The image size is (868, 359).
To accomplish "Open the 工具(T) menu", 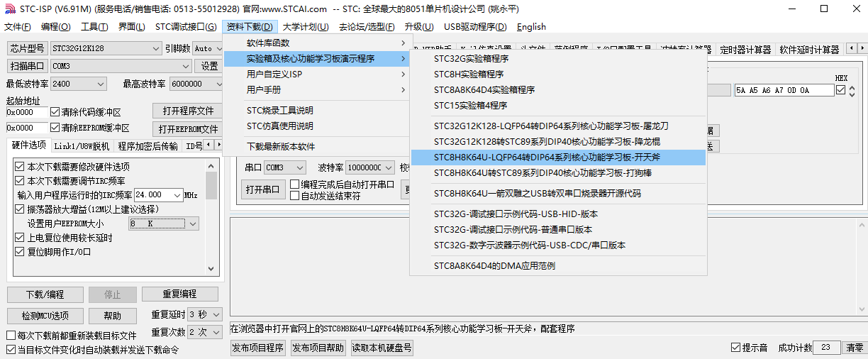I will (x=94, y=27).
